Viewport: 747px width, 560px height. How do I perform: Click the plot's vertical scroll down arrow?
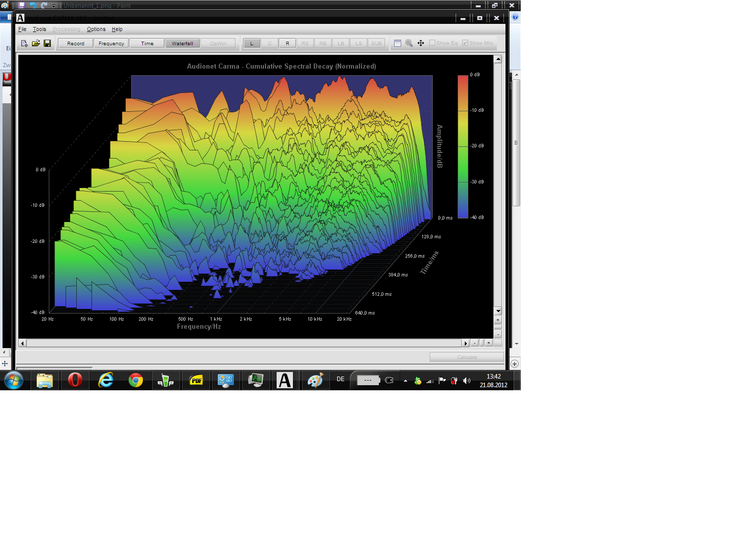(498, 310)
